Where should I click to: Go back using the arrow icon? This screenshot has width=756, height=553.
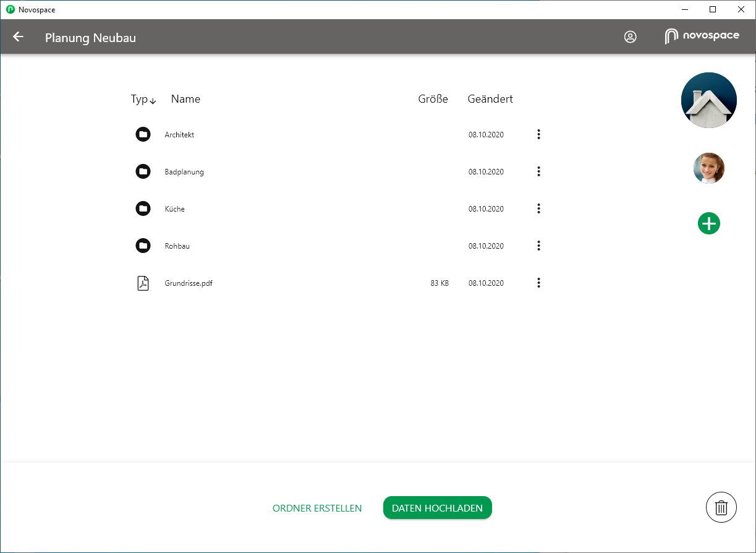[18, 37]
